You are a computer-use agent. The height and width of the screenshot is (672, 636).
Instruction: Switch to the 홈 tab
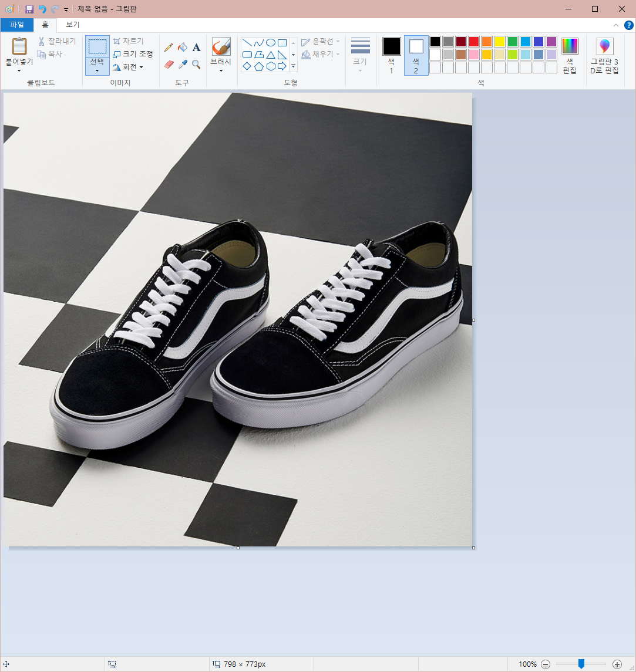[45, 25]
